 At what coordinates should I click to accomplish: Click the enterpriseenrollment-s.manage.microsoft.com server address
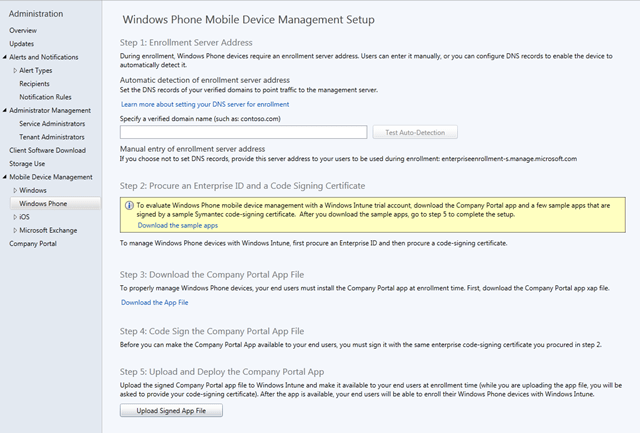point(509,159)
